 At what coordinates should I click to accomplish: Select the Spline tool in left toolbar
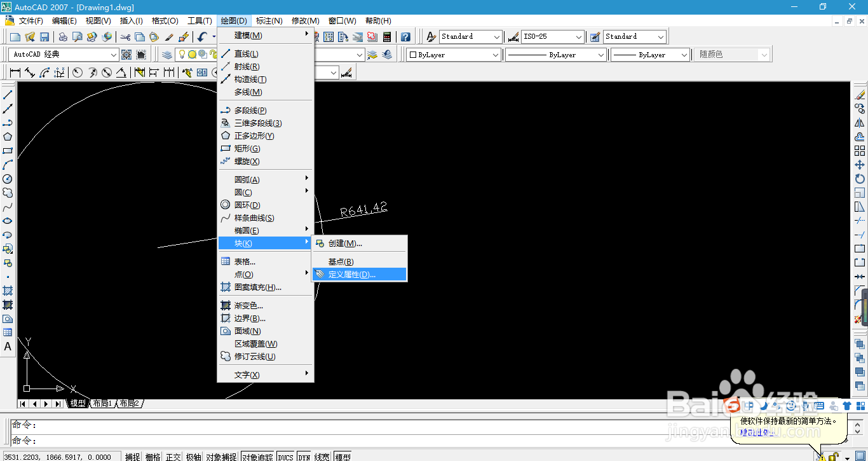8,207
